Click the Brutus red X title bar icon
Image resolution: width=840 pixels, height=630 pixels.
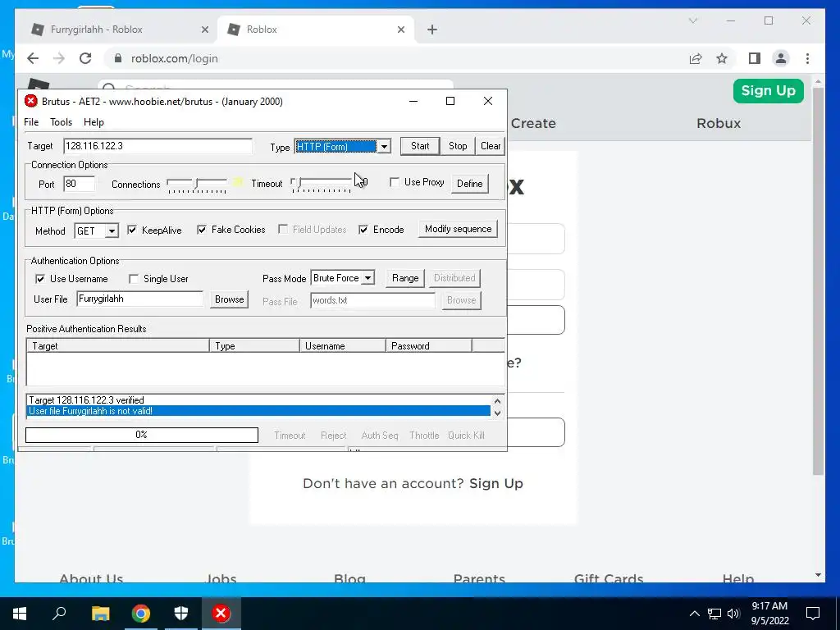31,101
